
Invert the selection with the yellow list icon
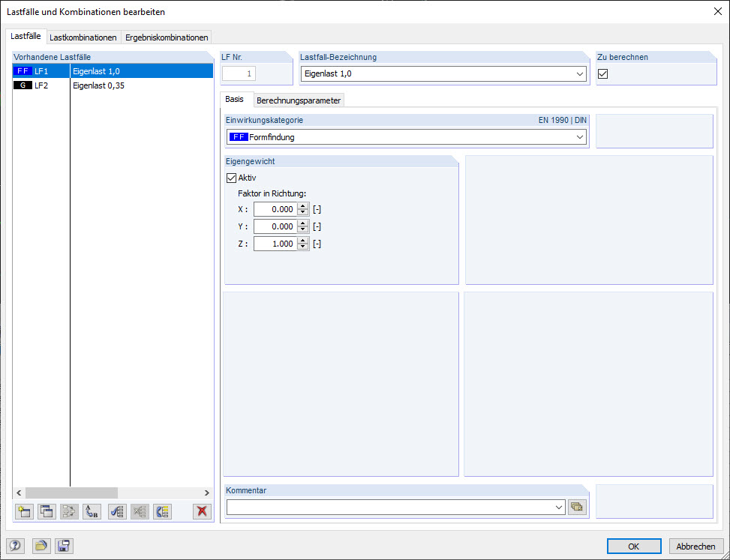[163, 511]
